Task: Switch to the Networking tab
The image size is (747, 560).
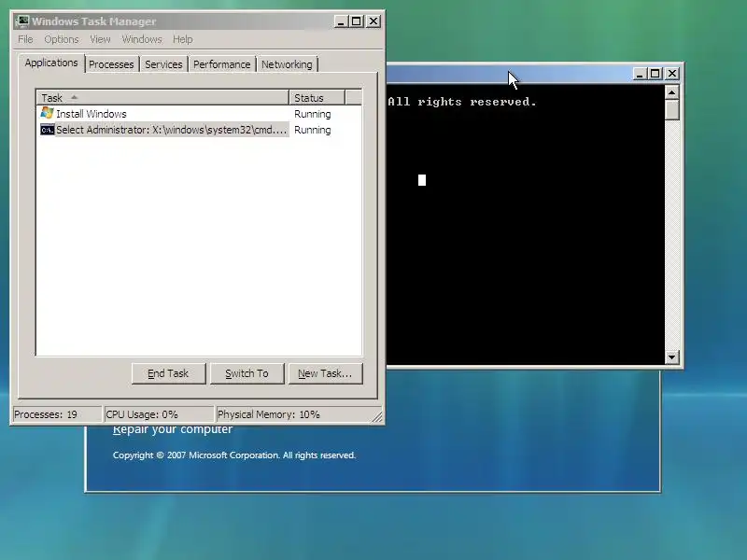Action: pyautogui.click(x=287, y=64)
